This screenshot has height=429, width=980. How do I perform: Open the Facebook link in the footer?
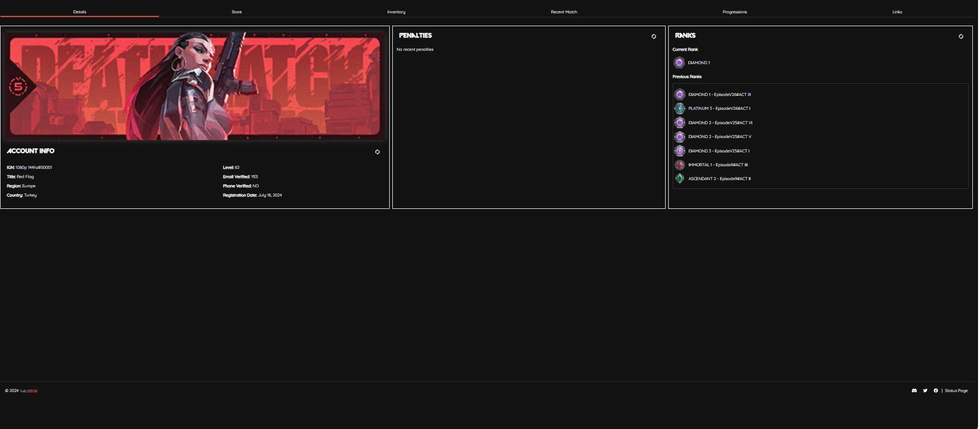click(x=936, y=391)
